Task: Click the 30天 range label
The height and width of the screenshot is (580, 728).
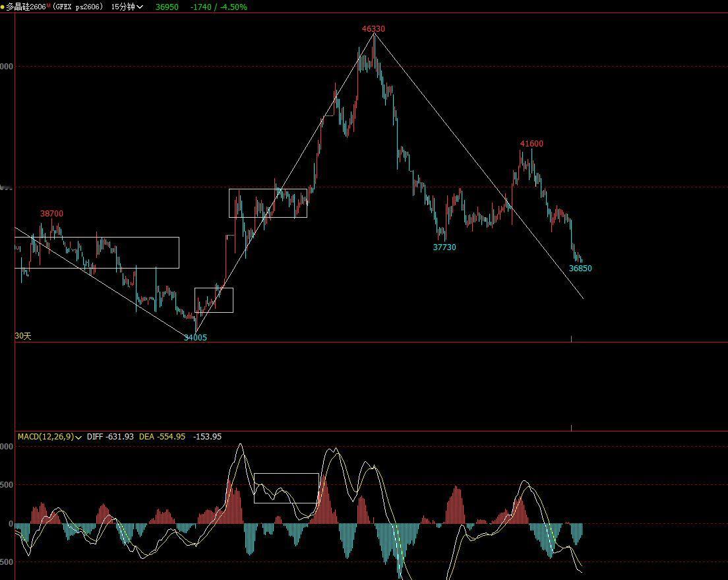Action: coord(23,336)
